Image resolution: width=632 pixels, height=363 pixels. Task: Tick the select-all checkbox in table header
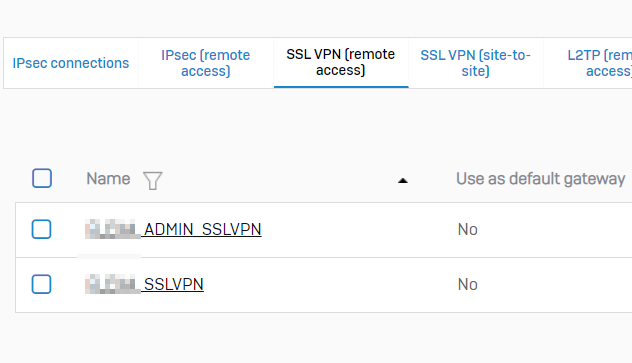tap(42, 178)
